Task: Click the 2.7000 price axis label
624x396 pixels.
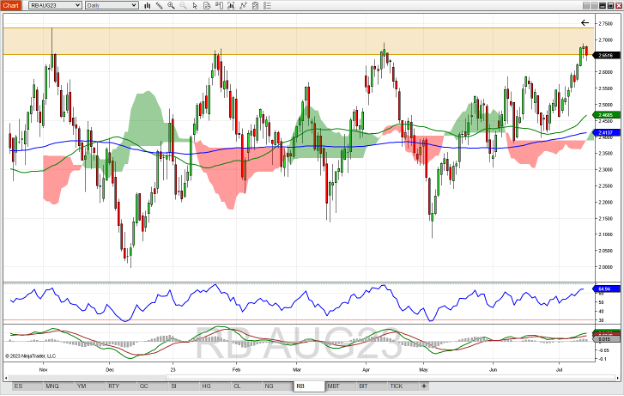Action: [x=606, y=40]
